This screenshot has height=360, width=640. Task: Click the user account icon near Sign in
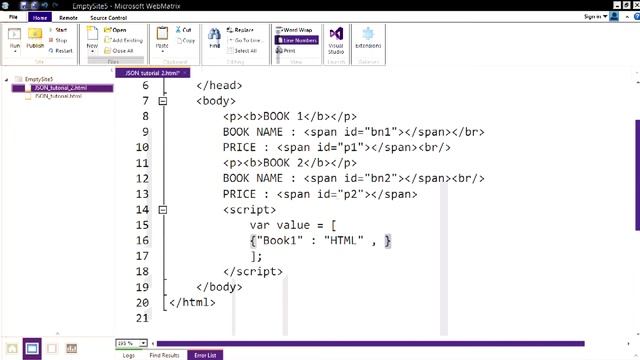(614, 16)
